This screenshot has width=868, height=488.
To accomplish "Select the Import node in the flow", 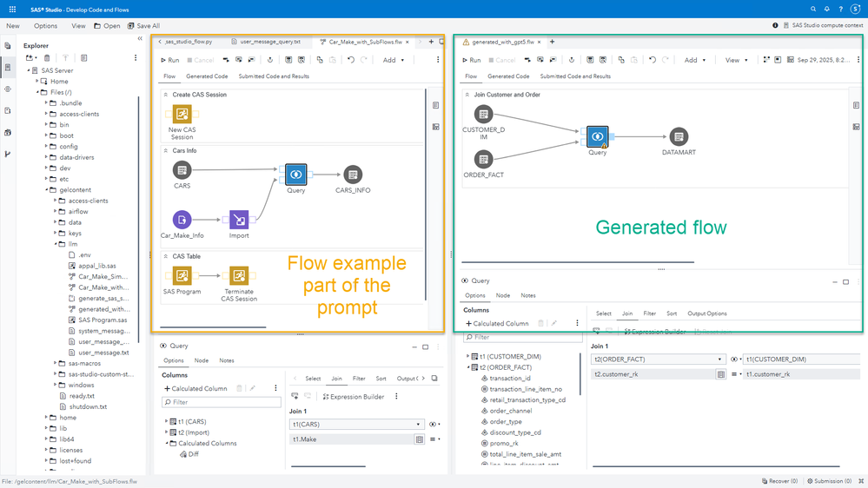I will point(239,221).
